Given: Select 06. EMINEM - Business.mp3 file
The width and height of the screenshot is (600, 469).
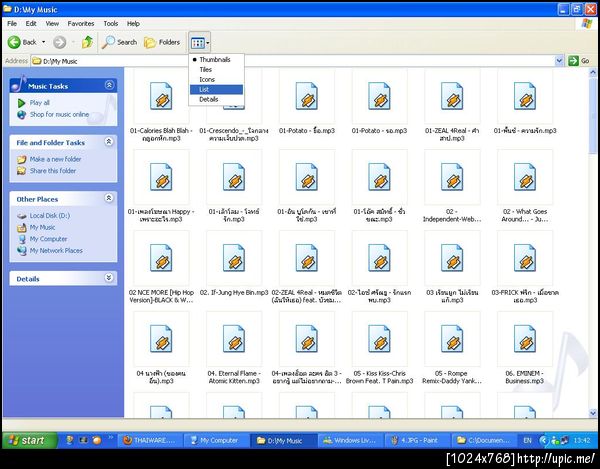Looking at the screenshot, I should [525, 339].
